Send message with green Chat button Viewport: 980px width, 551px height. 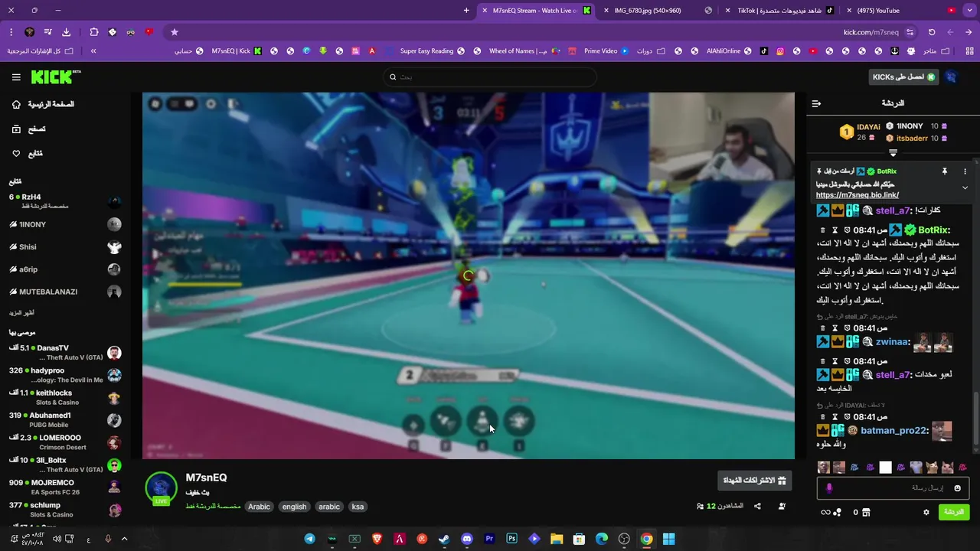click(953, 512)
